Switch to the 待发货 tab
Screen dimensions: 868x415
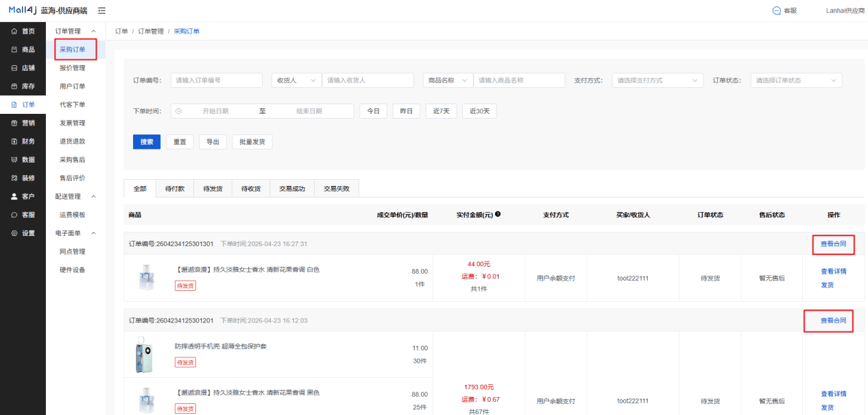click(x=213, y=189)
